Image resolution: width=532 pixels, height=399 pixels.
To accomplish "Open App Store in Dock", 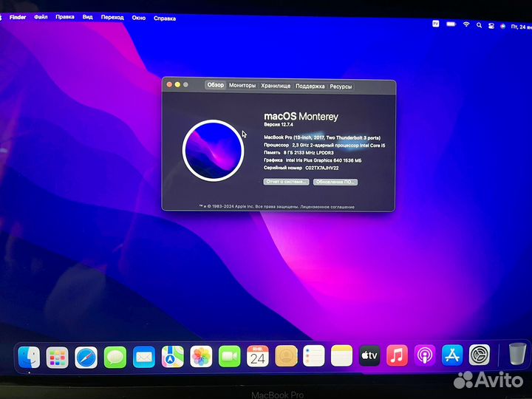I will click(452, 355).
